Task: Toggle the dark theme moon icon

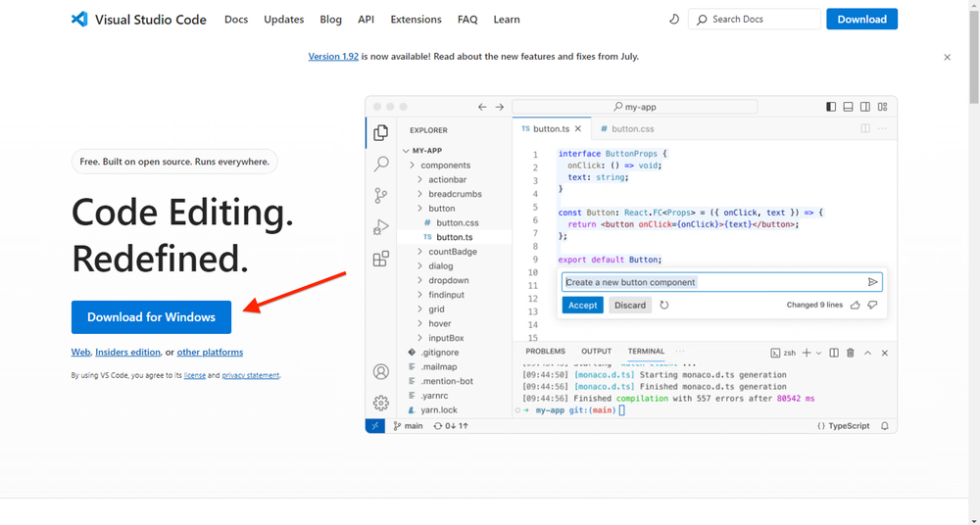Action: pos(674,20)
